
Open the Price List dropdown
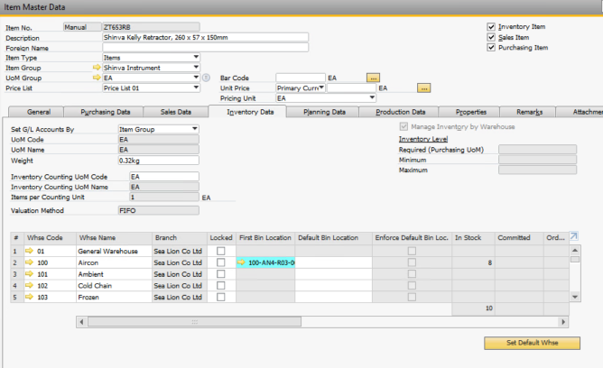[196, 88]
